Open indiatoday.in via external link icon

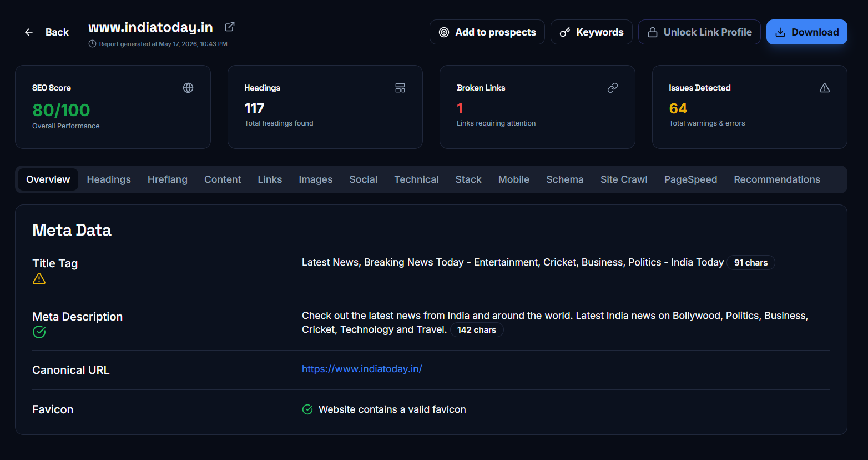(230, 27)
